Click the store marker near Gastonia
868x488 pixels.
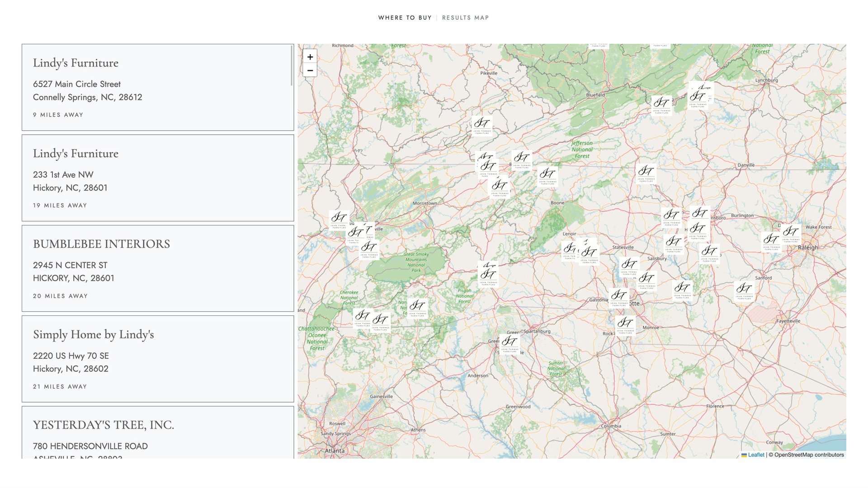(619, 298)
